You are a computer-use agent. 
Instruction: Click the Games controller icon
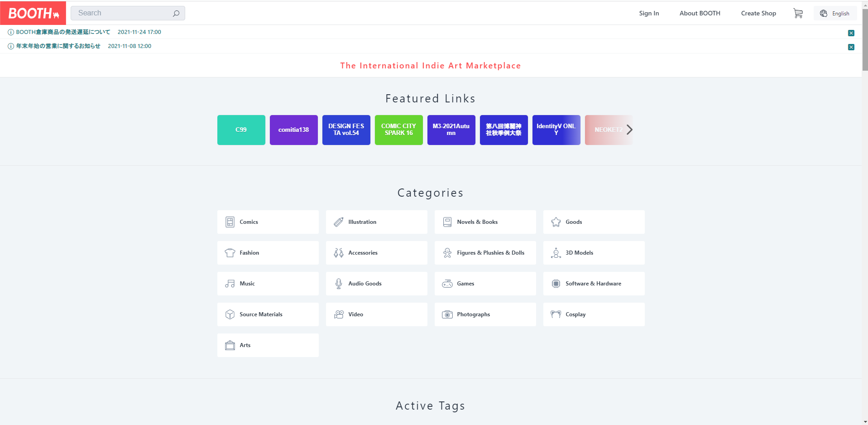(x=447, y=284)
